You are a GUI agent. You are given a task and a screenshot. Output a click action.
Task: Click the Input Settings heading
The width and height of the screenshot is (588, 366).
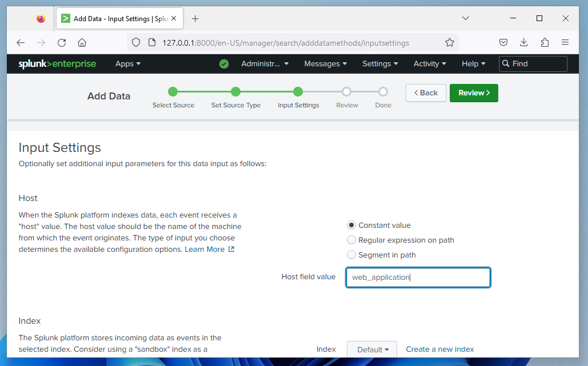[x=59, y=147]
